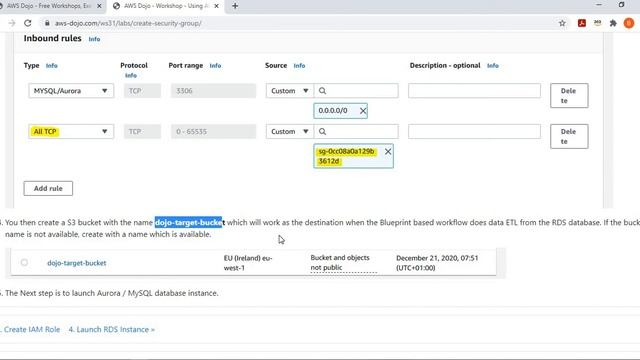
Task: Open Info link under Protocol
Action: 131,76
